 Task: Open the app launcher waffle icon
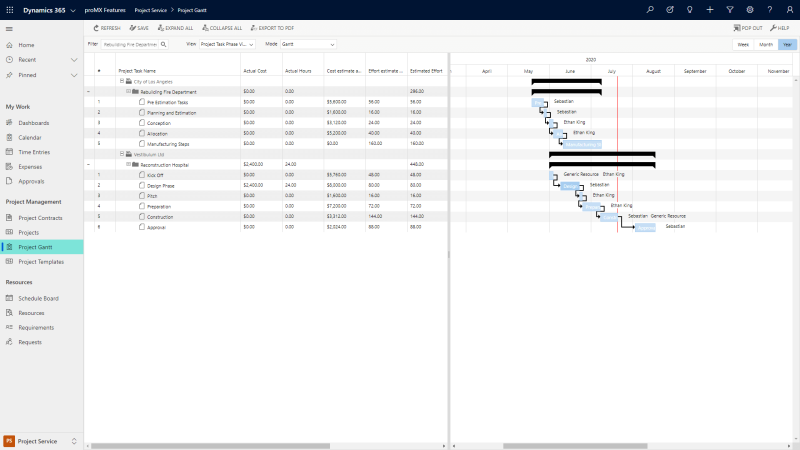(9, 9)
